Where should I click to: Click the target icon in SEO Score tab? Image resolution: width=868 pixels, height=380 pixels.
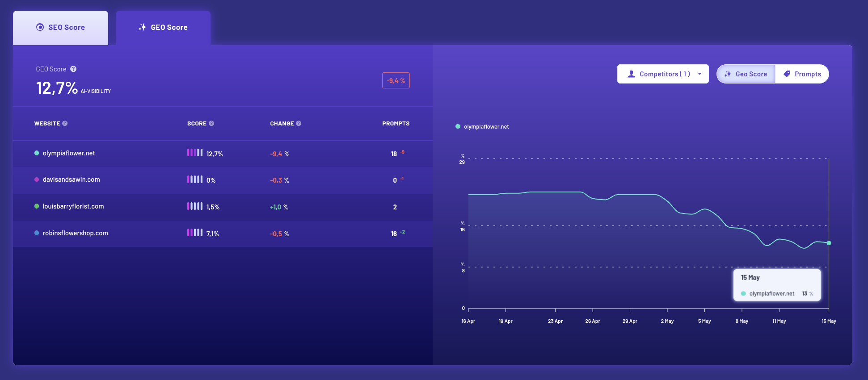[x=40, y=27]
